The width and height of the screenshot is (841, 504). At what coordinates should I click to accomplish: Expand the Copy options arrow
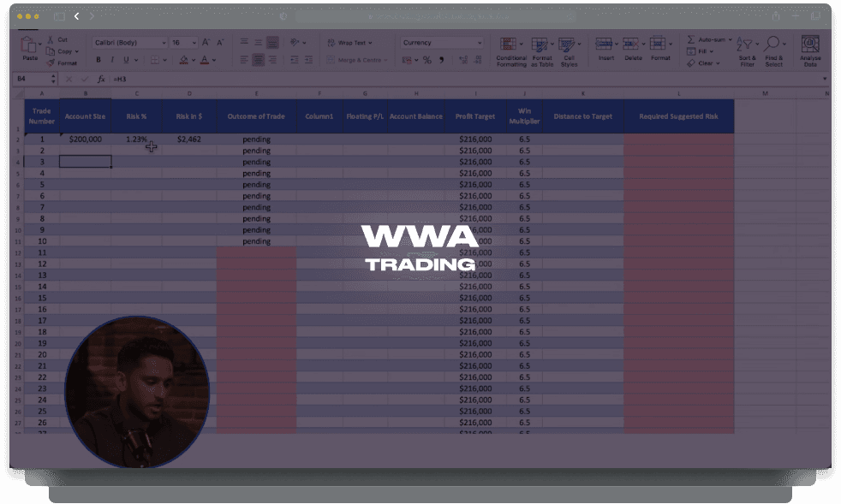[x=77, y=51]
